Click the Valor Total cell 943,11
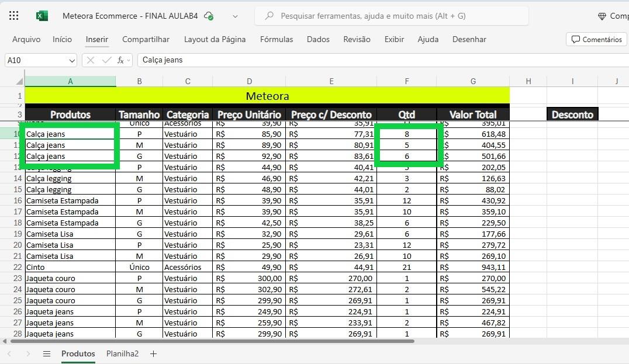The width and height of the screenshot is (629, 364). pos(473,267)
